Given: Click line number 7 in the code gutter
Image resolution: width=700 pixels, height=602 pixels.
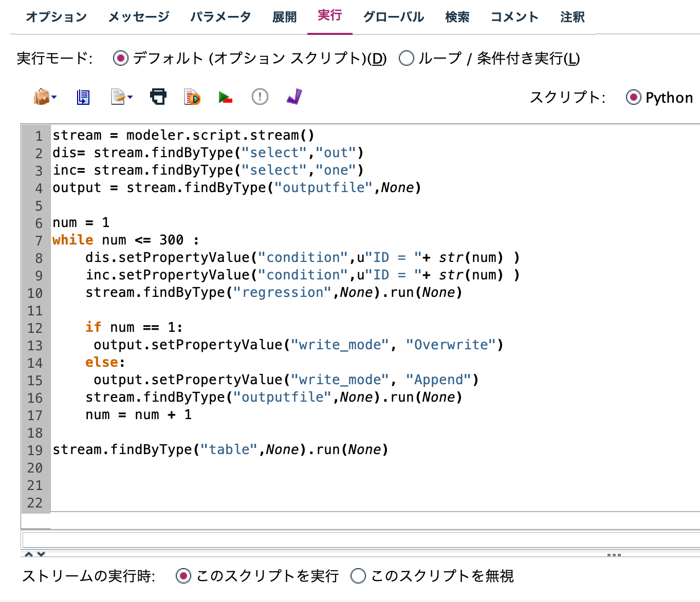Looking at the screenshot, I should coord(38,240).
